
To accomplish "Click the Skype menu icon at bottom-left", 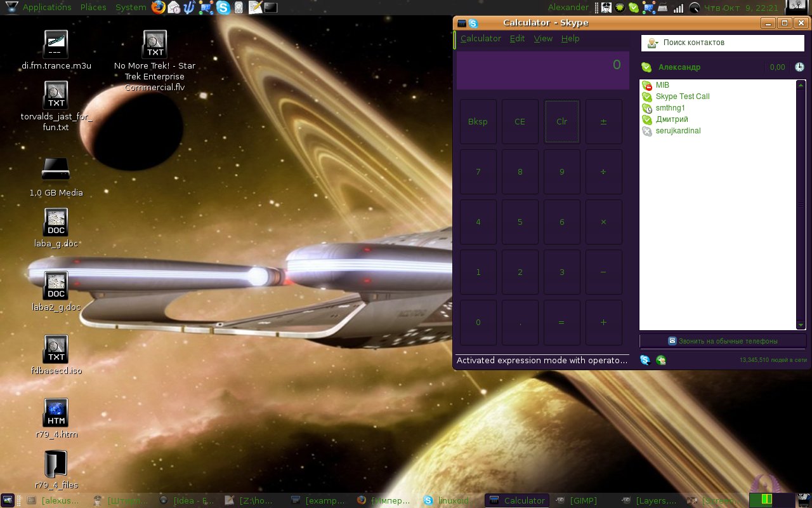I will [645, 360].
